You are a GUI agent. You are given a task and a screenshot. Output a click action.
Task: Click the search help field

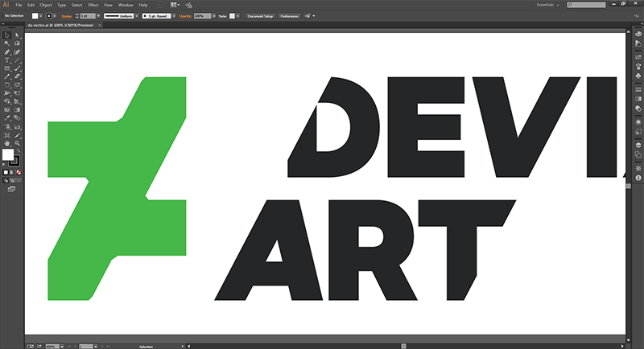pos(586,5)
